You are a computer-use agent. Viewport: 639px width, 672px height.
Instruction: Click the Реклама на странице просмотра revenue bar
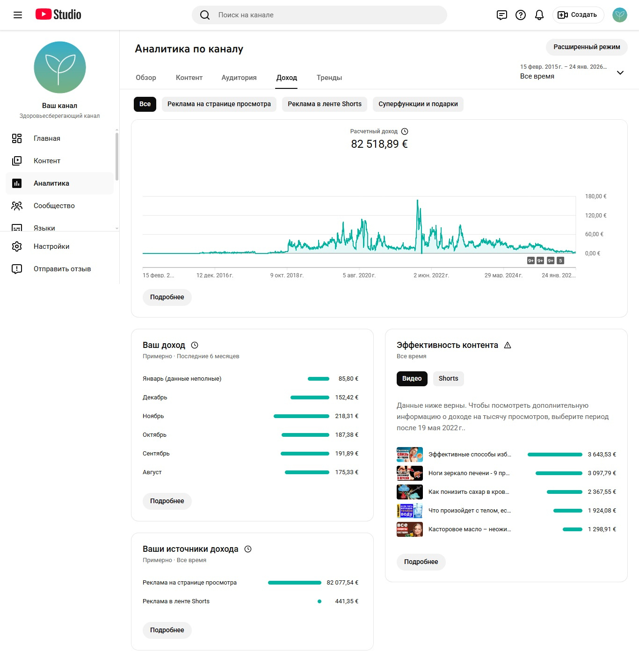click(x=295, y=583)
